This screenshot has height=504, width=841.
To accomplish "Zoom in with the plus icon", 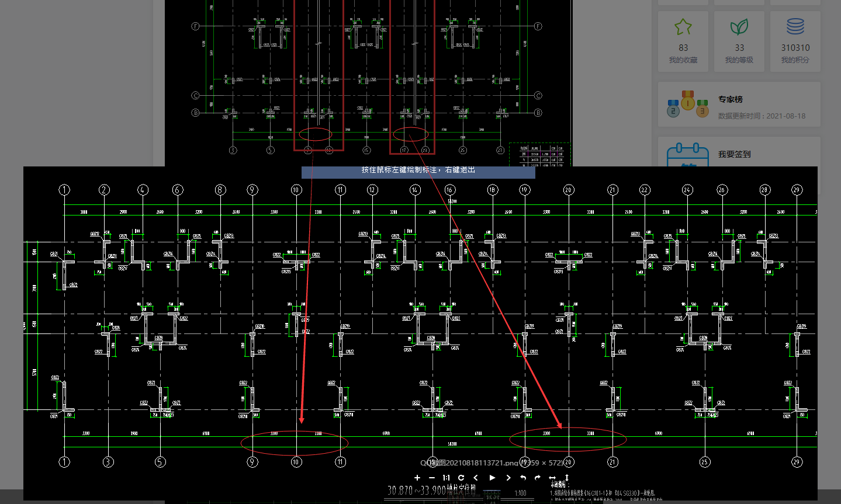I will [x=417, y=478].
